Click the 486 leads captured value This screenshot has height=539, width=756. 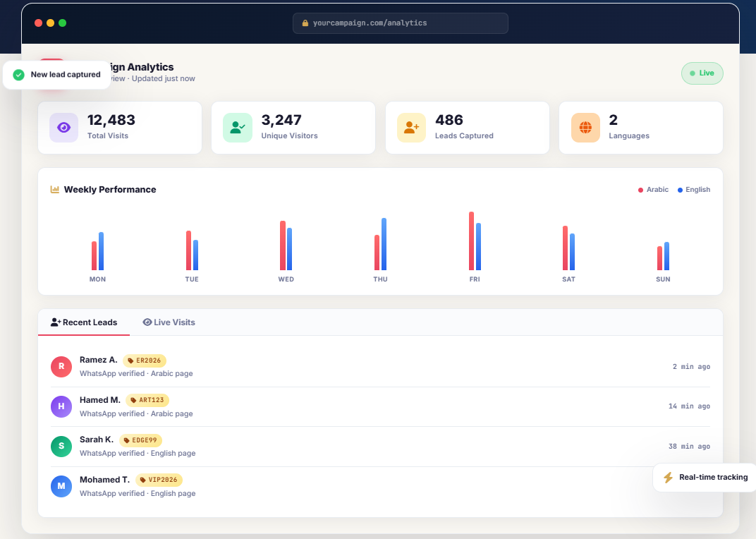tap(449, 120)
